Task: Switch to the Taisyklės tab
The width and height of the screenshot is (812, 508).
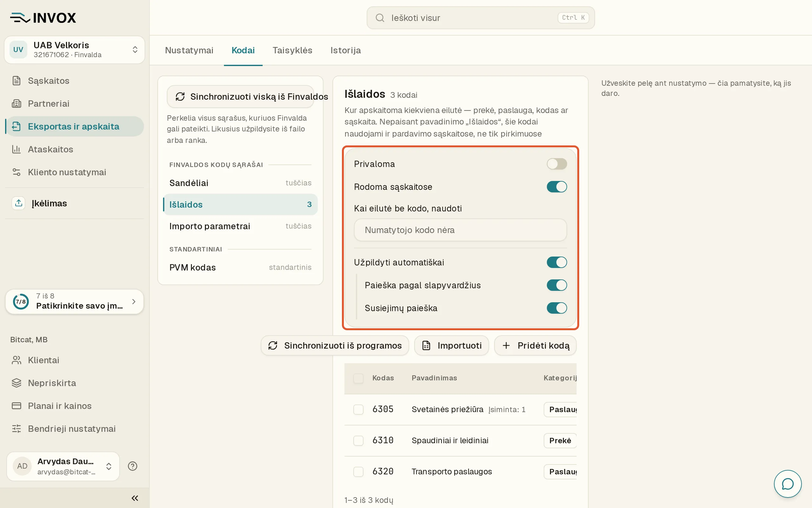Action: coord(292,50)
